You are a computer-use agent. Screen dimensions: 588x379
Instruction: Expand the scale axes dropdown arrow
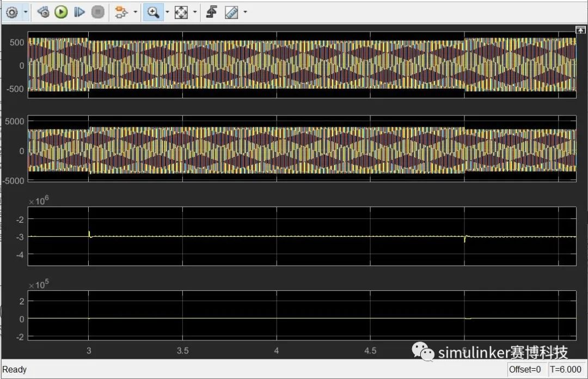(194, 12)
